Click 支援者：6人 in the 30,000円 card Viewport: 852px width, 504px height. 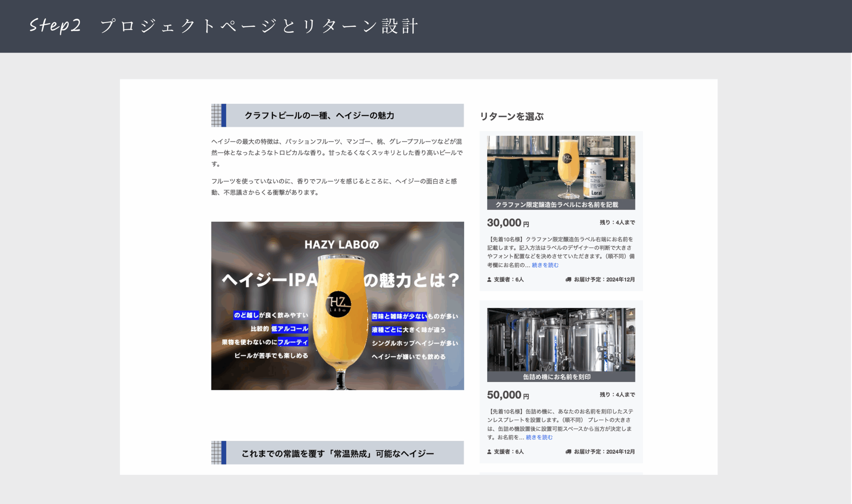click(509, 279)
